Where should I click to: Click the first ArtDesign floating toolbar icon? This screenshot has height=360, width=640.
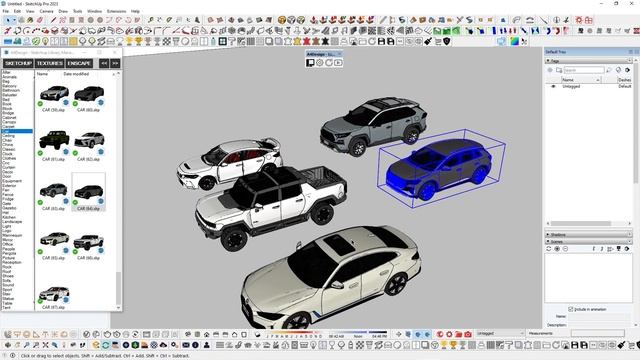tap(310, 62)
